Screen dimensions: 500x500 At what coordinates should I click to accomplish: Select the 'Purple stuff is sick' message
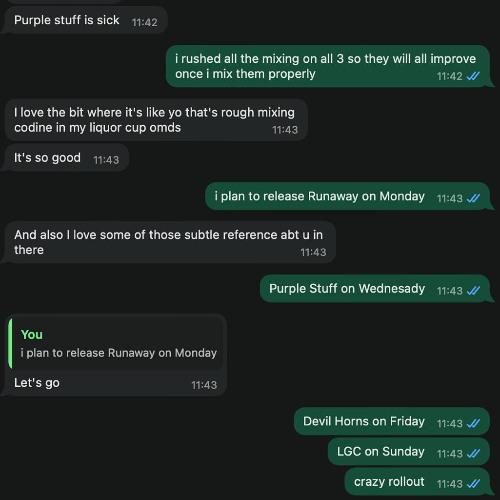point(86,20)
